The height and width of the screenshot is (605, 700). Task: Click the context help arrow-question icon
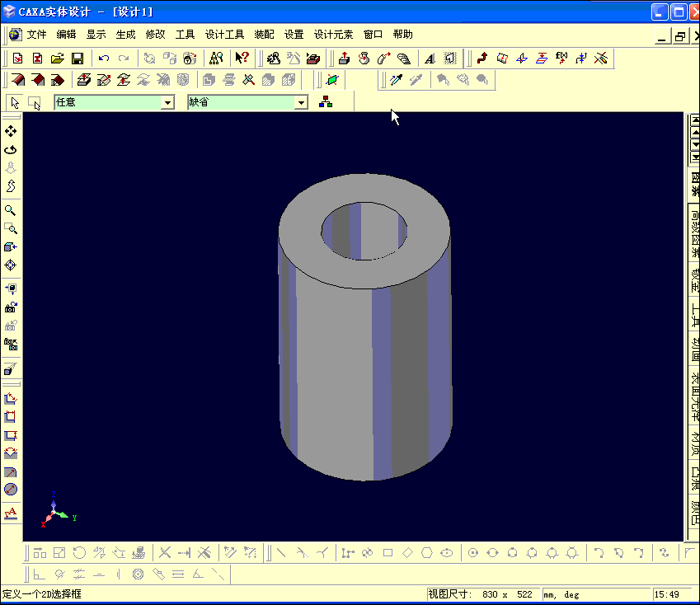click(x=242, y=58)
